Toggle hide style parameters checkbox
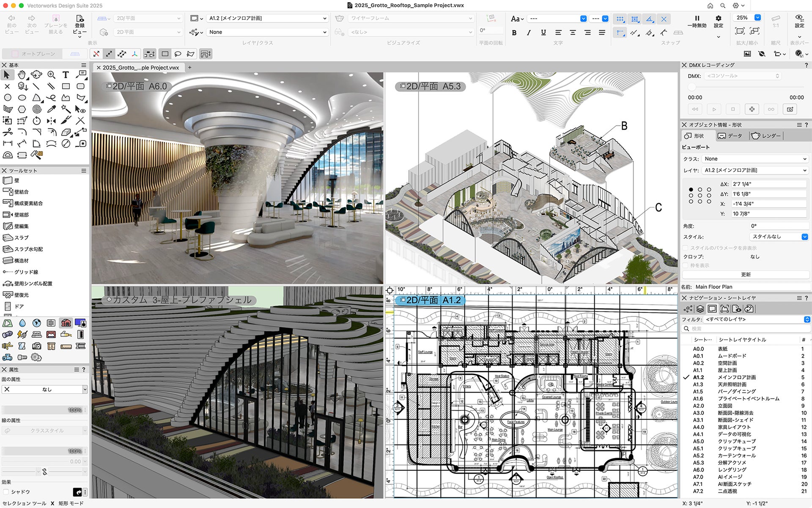 click(685, 248)
